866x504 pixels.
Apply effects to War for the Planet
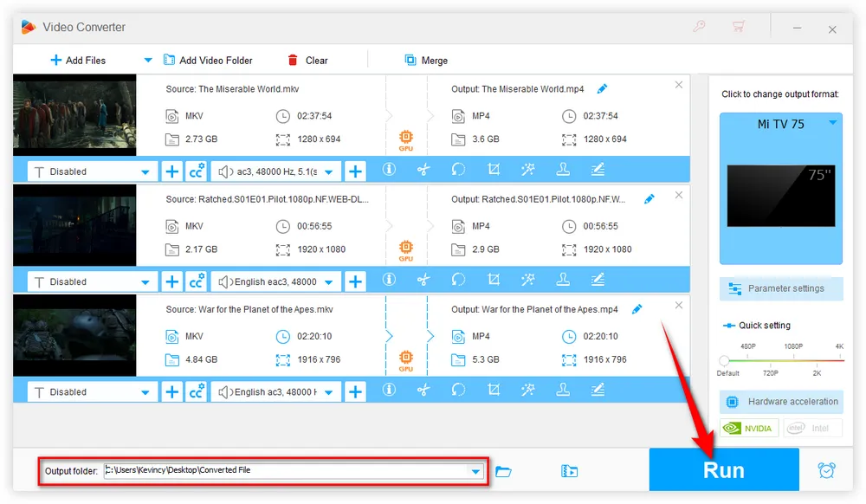pos(528,390)
